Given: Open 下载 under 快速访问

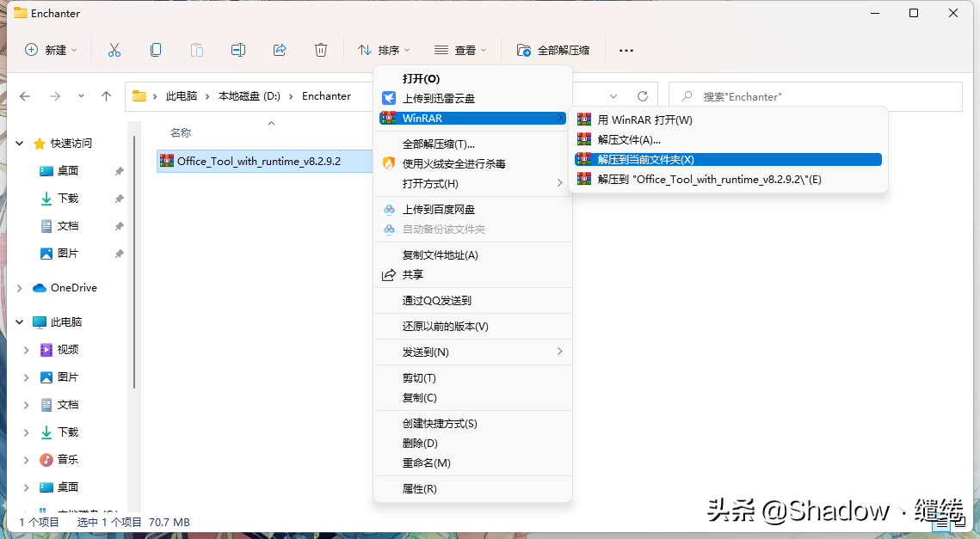Looking at the screenshot, I should tap(67, 198).
